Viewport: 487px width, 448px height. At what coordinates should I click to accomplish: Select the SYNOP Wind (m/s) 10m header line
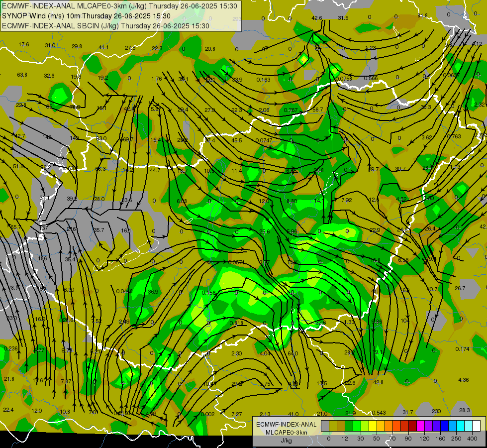click(x=86, y=16)
